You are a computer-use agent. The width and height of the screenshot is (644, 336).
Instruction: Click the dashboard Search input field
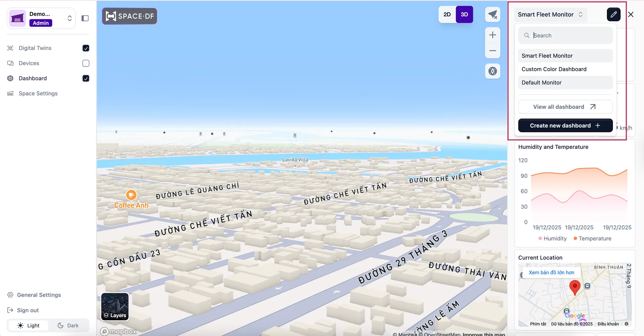point(569,36)
